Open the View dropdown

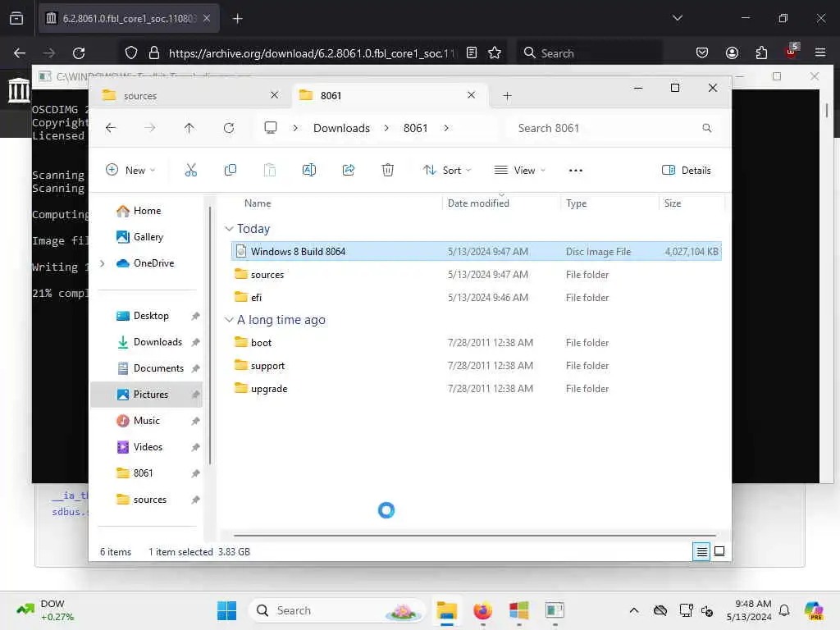[519, 171]
